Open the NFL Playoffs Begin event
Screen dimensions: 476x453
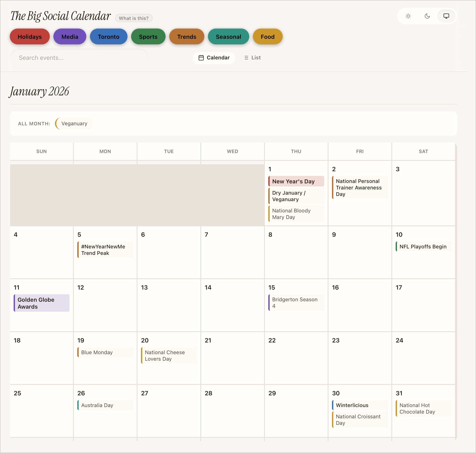coord(423,246)
